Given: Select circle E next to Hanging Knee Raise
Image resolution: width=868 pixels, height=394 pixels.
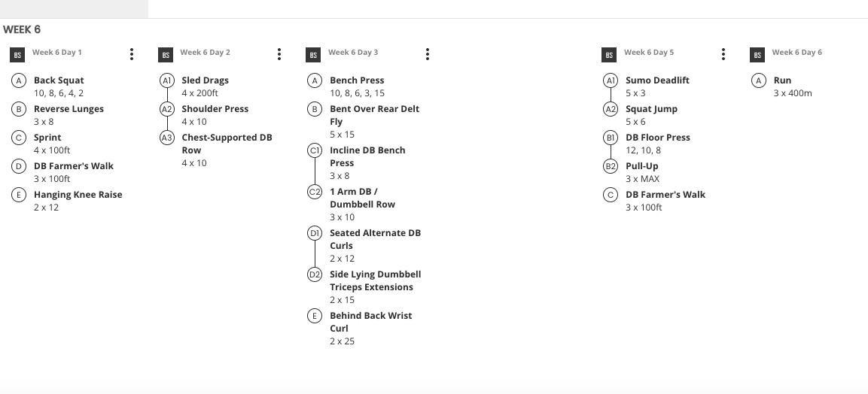Looking at the screenshot, I should click(19, 195).
